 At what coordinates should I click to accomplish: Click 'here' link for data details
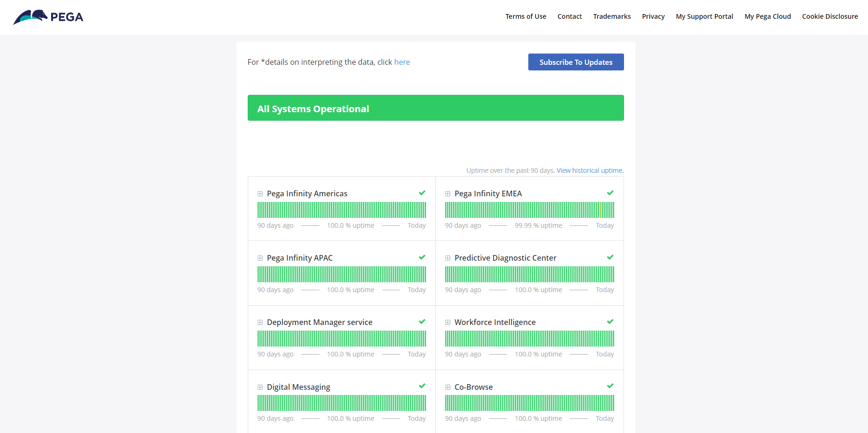(x=402, y=62)
